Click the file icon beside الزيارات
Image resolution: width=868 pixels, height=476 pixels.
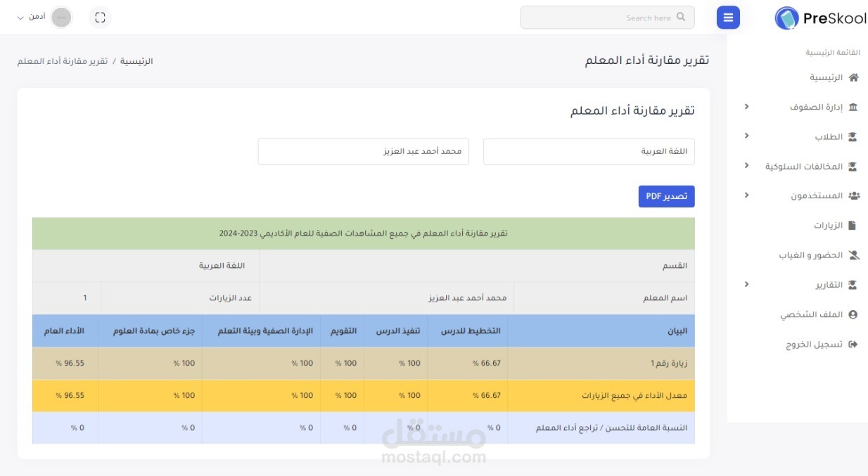[853, 226]
